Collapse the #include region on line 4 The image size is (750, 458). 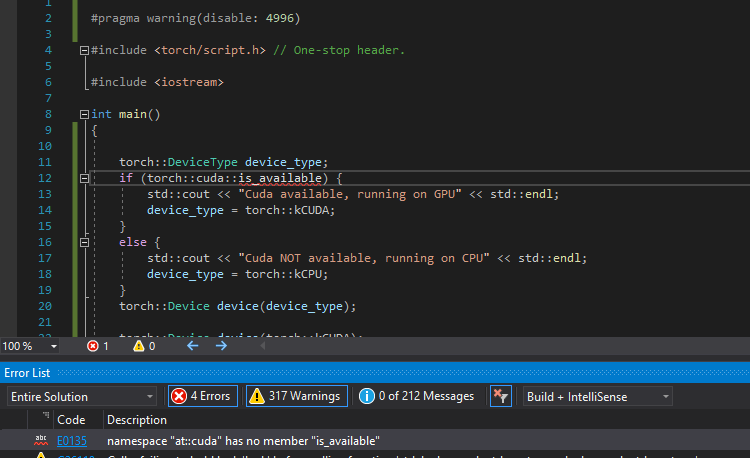[84, 50]
